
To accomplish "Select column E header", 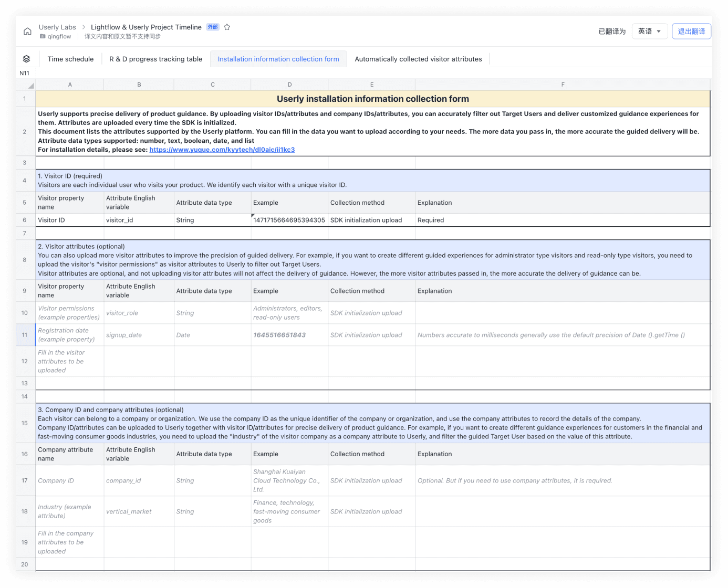I will 372,85.
